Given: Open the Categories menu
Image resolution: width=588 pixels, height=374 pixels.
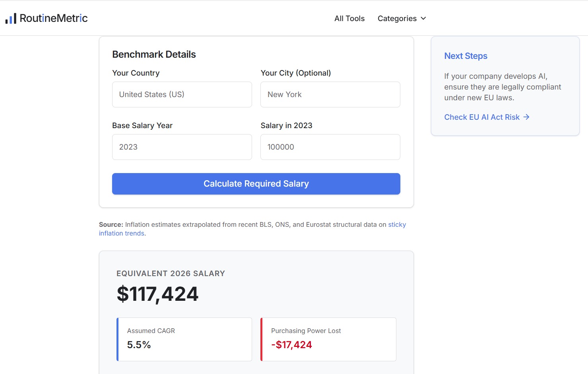Looking at the screenshot, I should pos(402,18).
